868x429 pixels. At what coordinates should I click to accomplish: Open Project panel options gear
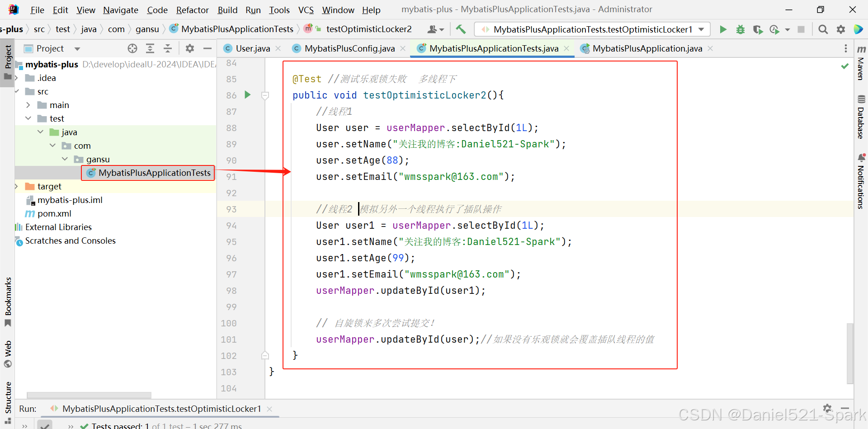[190, 48]
